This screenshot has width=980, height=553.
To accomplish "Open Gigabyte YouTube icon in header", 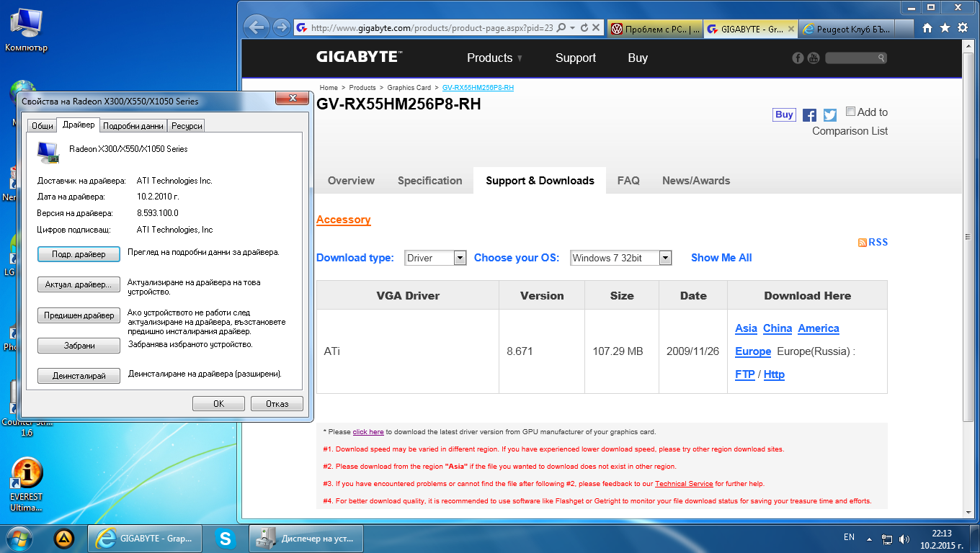I will click(x=814, y=58).
